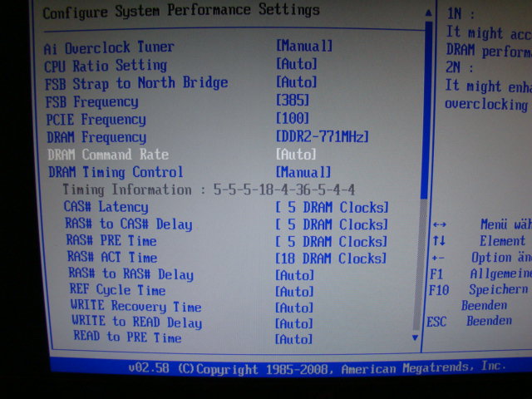Select the DRAM Frequency row
The height and width of the screenshot is (399, 532).
point(96,137)
